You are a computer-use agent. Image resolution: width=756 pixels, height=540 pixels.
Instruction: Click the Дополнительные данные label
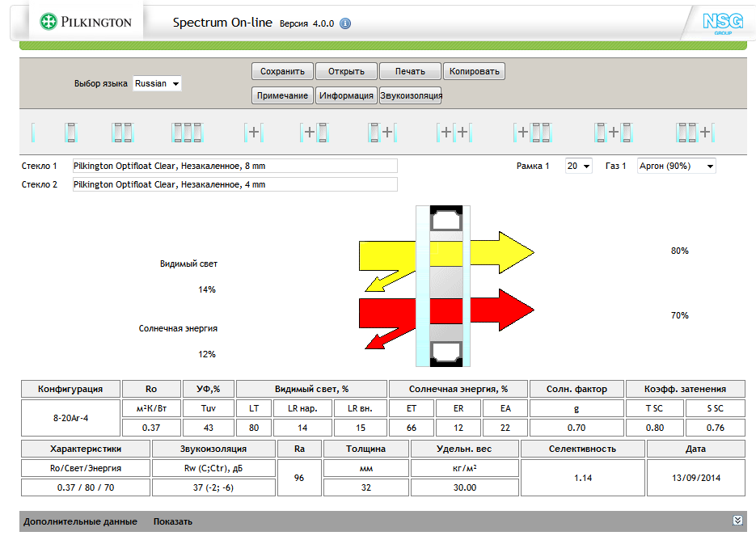(81, 521)
